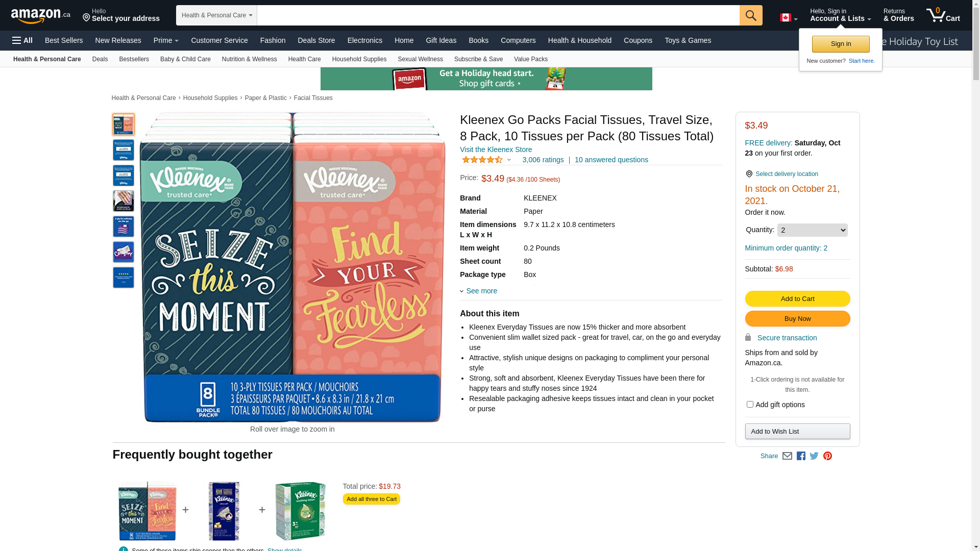Select the fourth product thumbnail with hand
980x551 pixels.
124,201
